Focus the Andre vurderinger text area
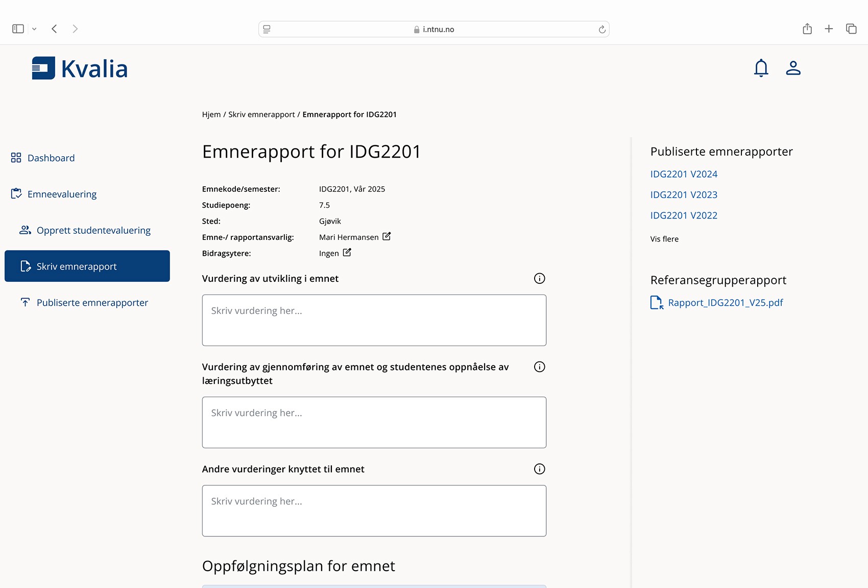The height and width of the screenshot is (588, 868). (x=374, y=510)
